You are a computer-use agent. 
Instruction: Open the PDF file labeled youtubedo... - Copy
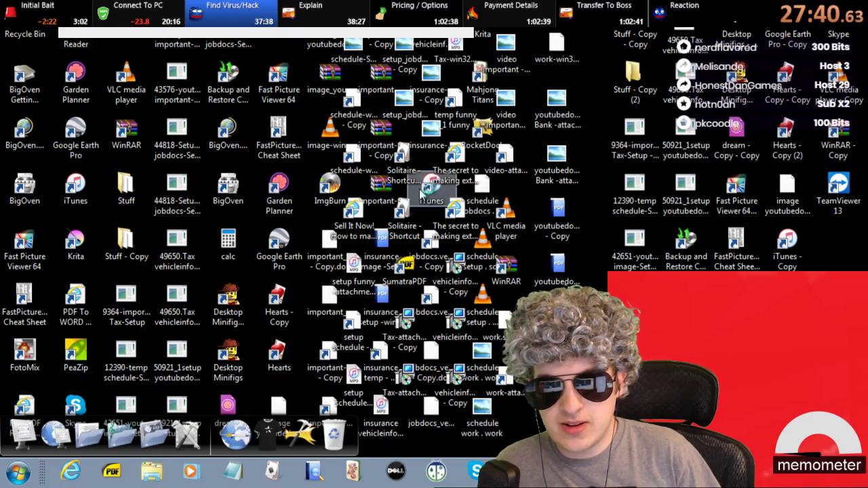[557, 220]
